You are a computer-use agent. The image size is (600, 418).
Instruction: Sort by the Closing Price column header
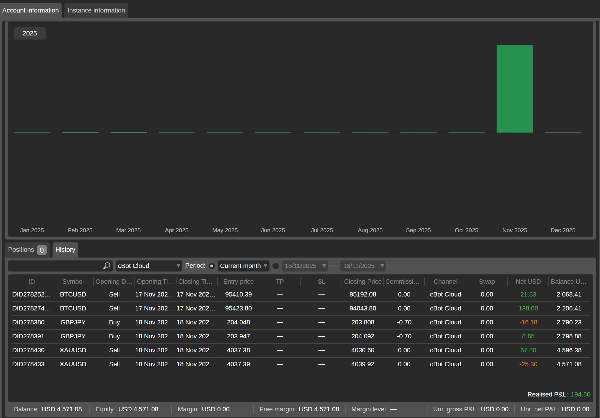pos(362,282)
